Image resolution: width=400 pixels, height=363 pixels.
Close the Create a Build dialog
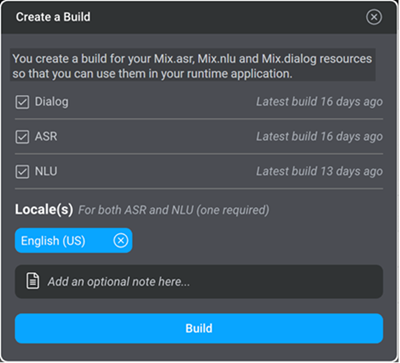coord(374,17)
